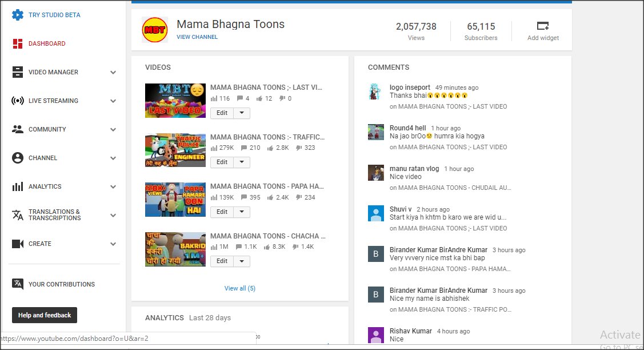This screenshot has width=644, height=350.
Task: Click the VIEW CHANNEL link
Action: [197, 37]
